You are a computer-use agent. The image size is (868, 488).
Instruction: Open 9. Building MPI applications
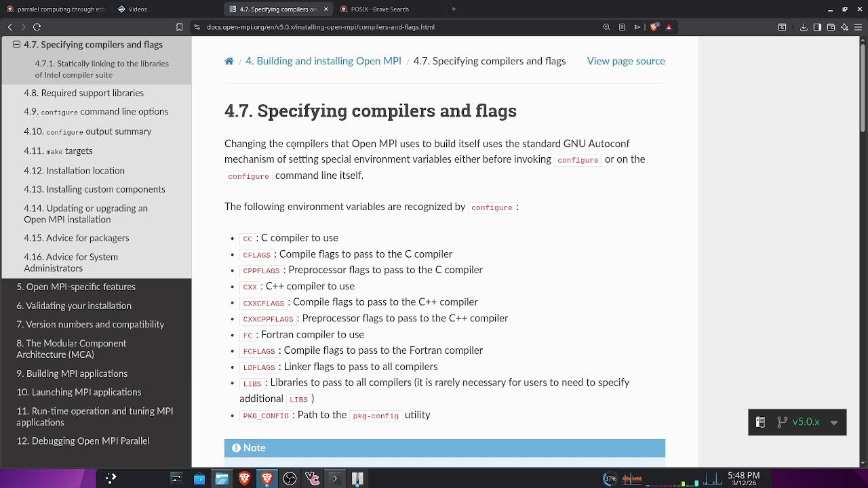point(72,373)
